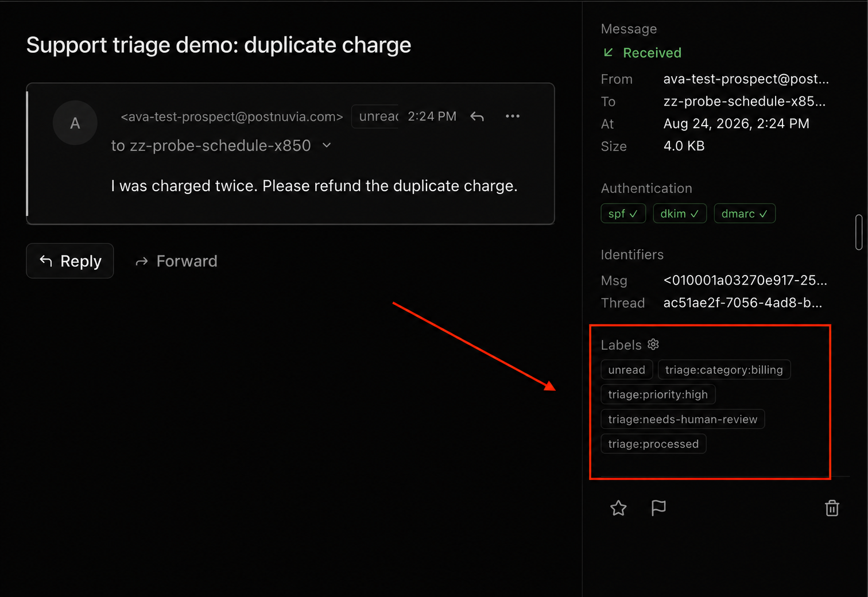Click the date Aug 24, 2026, 2:24 PM
868x597 pixels.
coord(736,123)
